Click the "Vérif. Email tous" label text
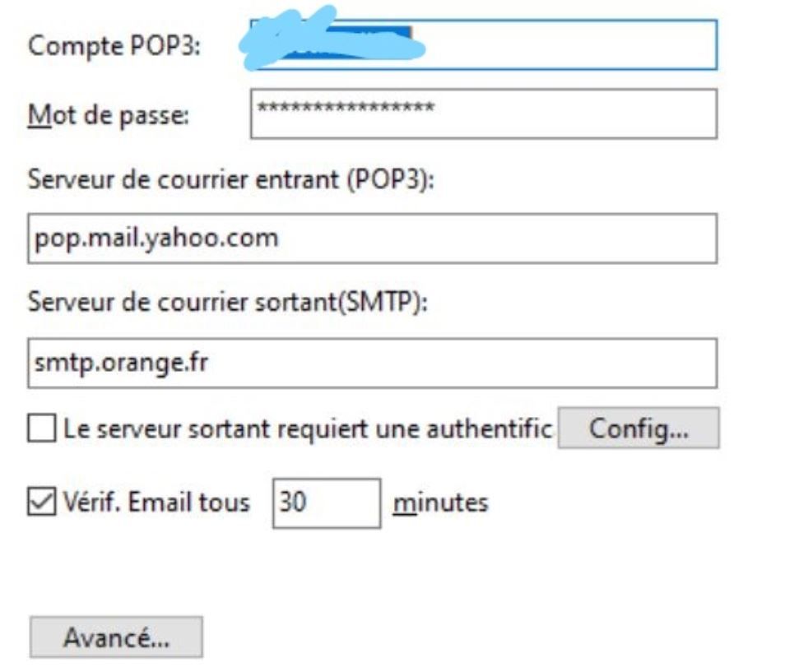 coord(156,502)
